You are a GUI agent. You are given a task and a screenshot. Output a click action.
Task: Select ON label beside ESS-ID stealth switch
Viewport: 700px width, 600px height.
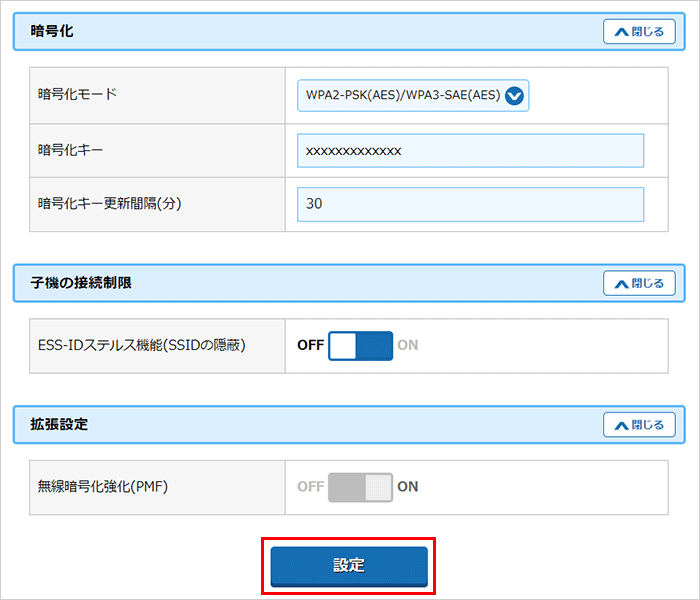click(x=408, y=346)
